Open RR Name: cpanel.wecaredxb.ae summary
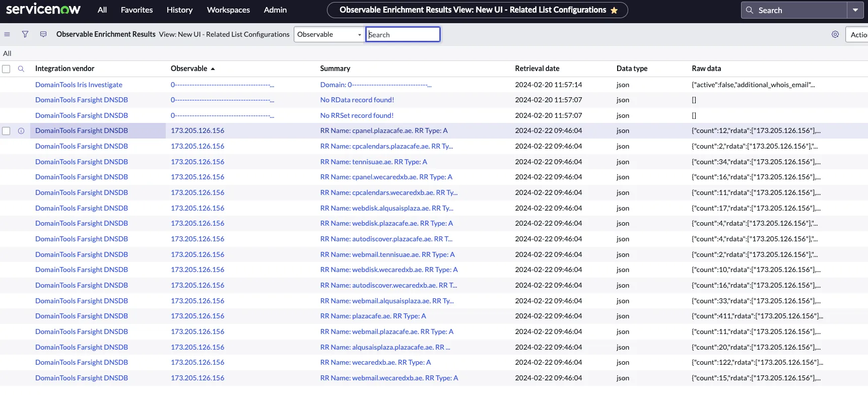 click(x=386, y=177)
